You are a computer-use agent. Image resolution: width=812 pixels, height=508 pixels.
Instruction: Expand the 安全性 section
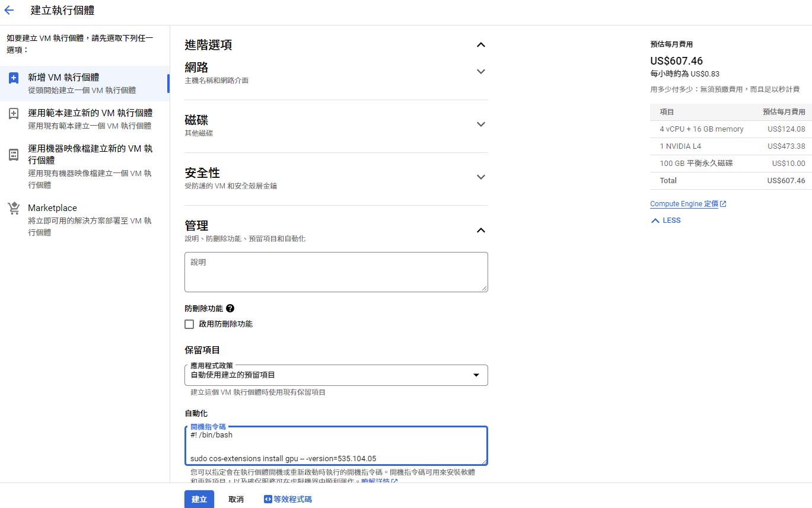coord(481,177)
